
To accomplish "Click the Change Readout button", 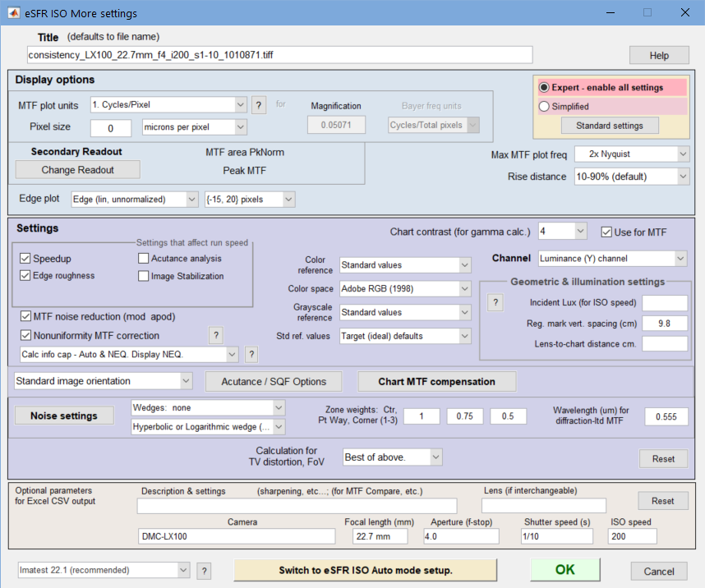I will [x=78, y=170].
